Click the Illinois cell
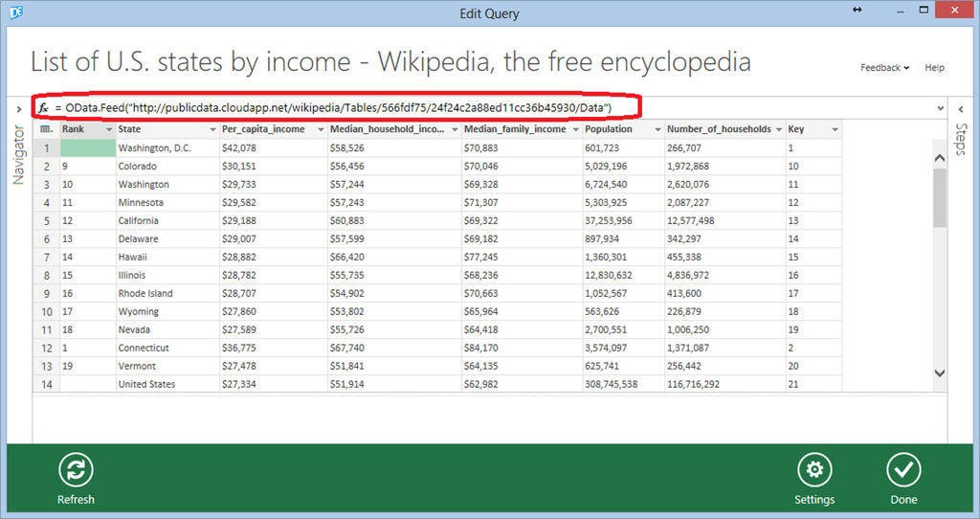This screenshot has width=980, height=519. click(167, 275)
